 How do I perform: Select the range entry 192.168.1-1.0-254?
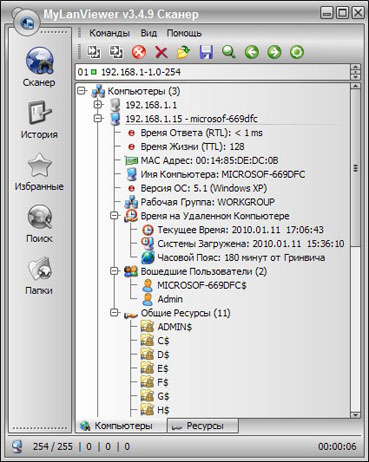pos(129,72)
